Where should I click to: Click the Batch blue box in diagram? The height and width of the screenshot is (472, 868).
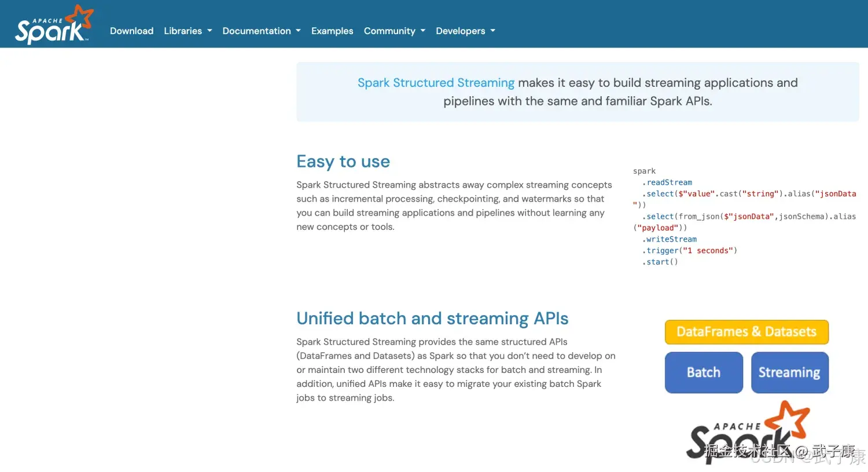point(704,372)
